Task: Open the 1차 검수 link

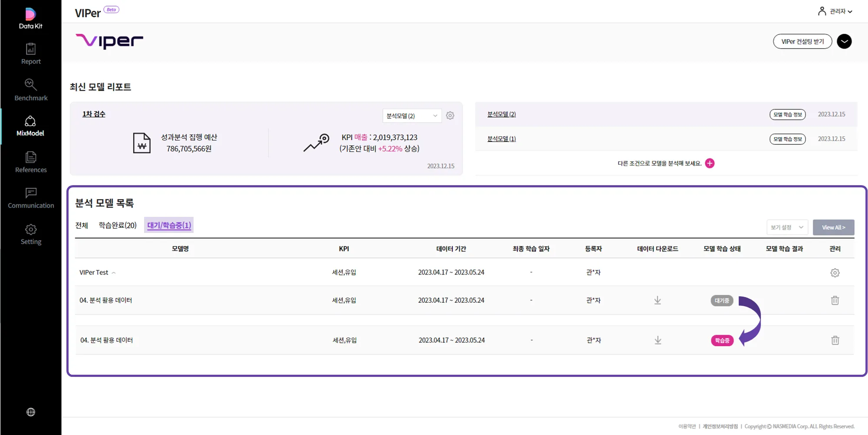Action: pos(94,114)
